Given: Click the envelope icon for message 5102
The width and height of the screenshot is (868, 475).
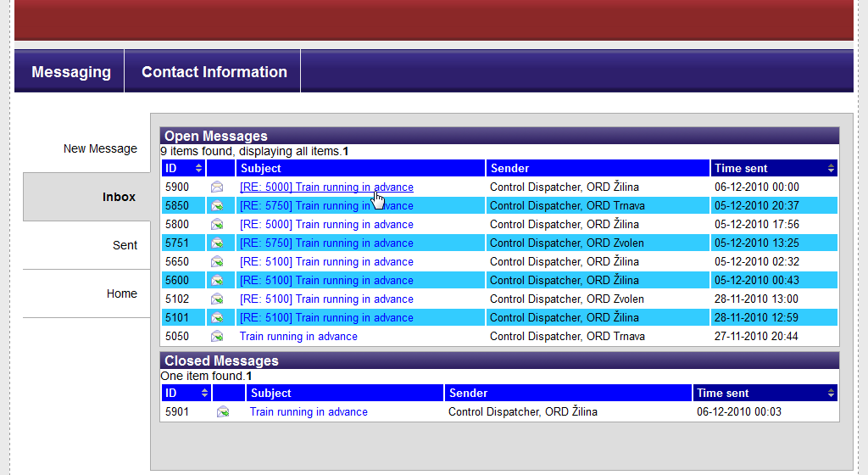Looking at the screenshot, I should click(x=217, y=299).
